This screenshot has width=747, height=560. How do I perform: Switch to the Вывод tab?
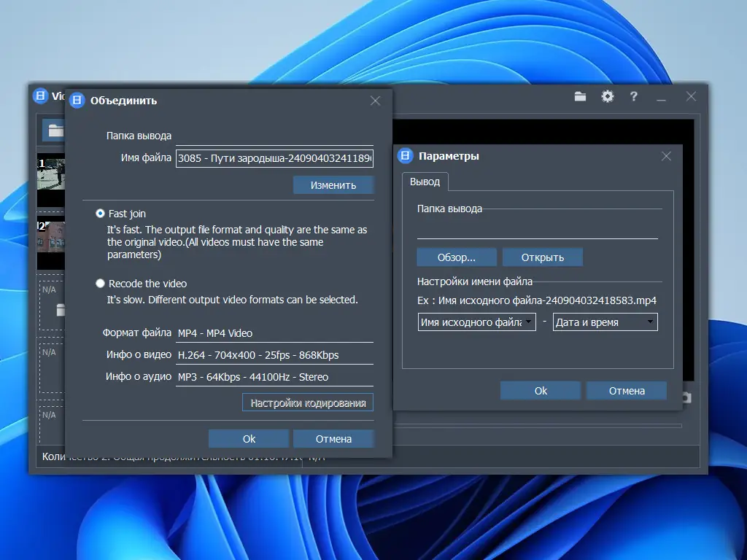425,181
